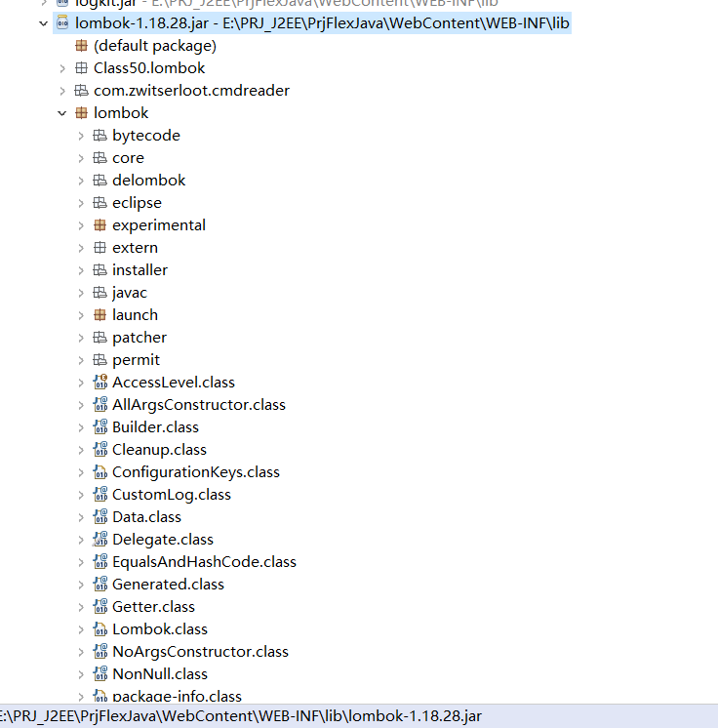Click the Cleanup.class file icon
The width and height of the screenshot is (718, 728).
pyautogui.click(x=100, y=449)
